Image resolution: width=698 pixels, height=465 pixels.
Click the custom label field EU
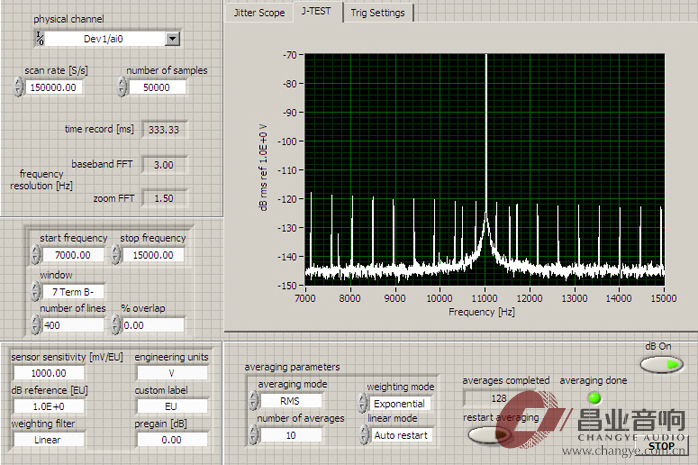172,406
